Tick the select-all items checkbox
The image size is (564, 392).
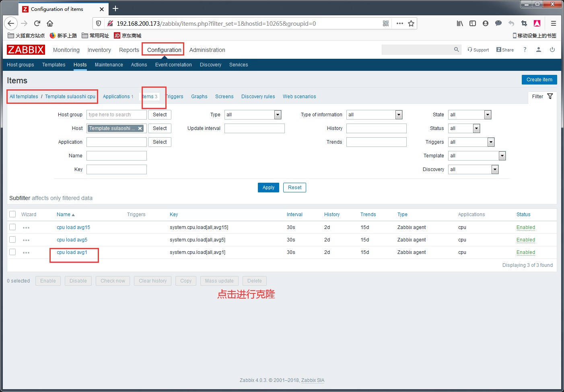[12, 214]
